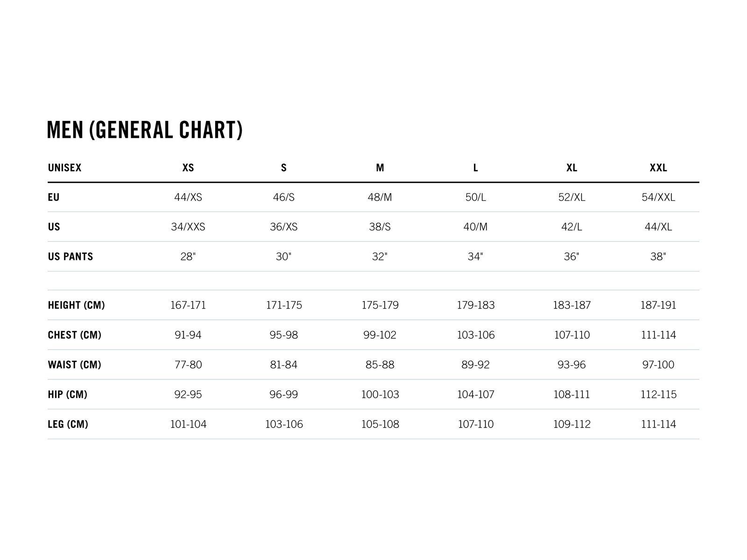This screenshot has height=560, width=747.
Task: Click the UNISEX header label
Action: [64, 168]
